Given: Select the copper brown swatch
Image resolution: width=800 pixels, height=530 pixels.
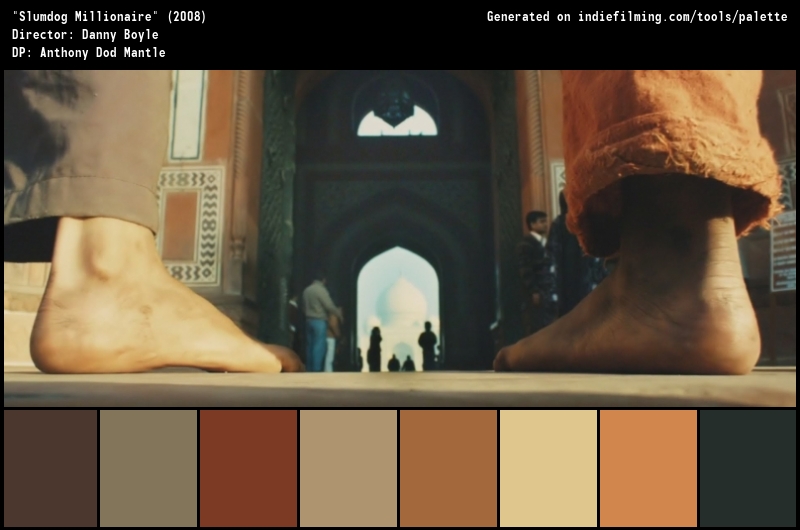Looking at the screenshot, I should [x=448, y=468].
